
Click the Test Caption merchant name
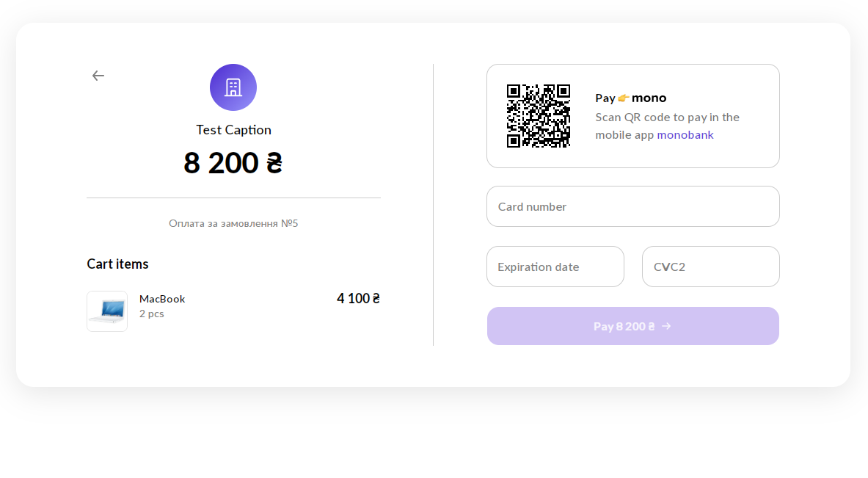[x=233, y=130]
